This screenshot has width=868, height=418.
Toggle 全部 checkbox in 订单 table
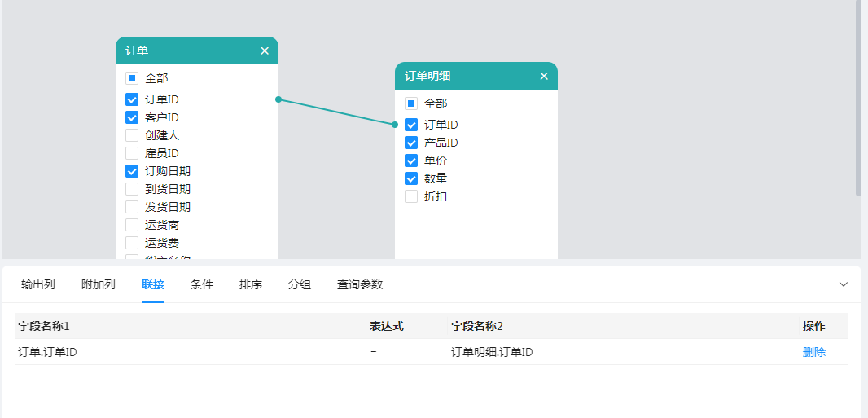click(132, 78)
